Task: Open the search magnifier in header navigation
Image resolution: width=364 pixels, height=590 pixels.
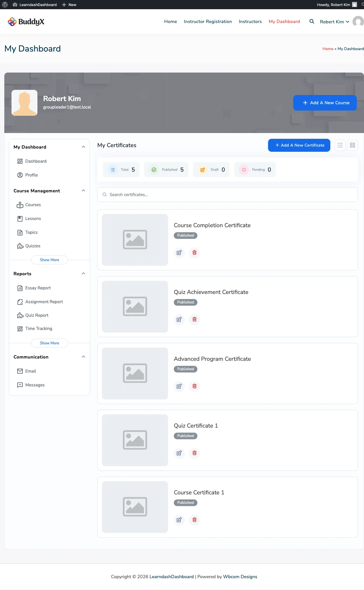Action: (x=312, y=21)
